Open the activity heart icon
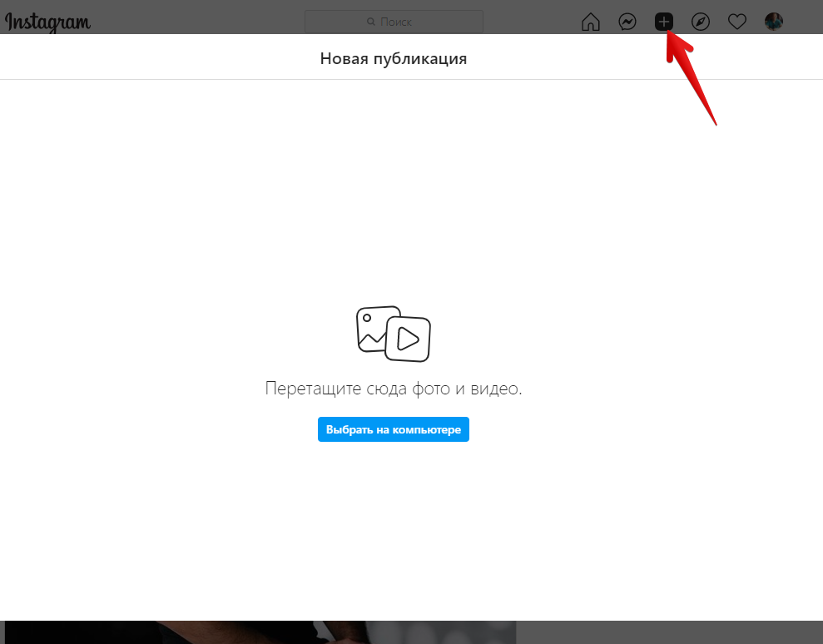The image size is (823, 644). tap(737, 22)
